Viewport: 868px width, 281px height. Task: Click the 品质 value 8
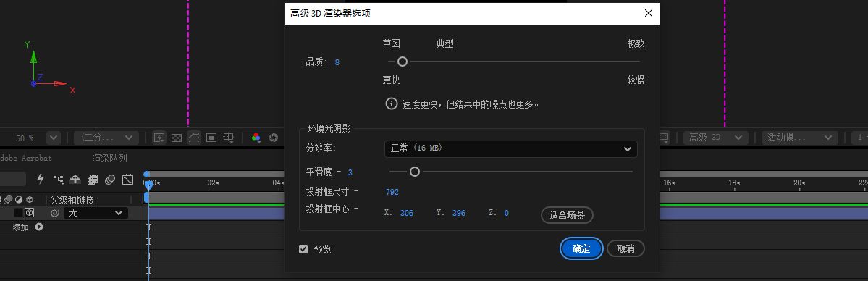tap(337, 62)
